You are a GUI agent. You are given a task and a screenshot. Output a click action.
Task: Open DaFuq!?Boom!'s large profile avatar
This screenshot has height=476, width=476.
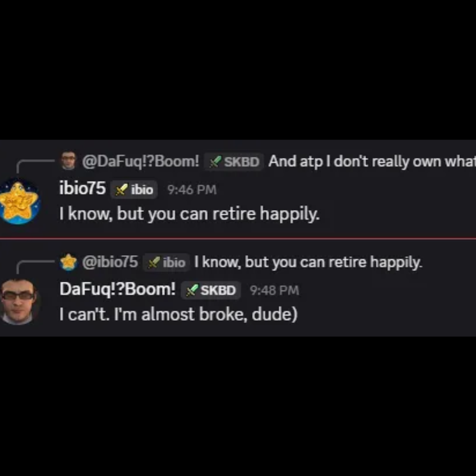click(18, 302)
